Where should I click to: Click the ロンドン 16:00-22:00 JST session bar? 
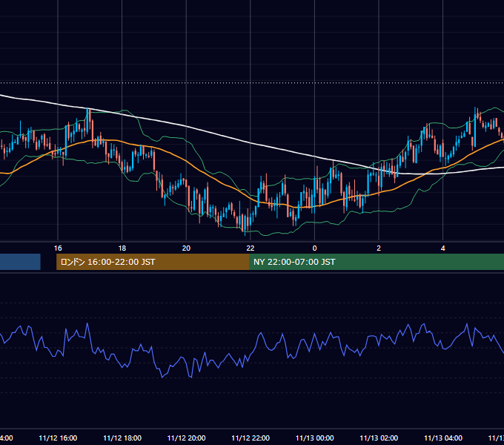click(153, 262)
